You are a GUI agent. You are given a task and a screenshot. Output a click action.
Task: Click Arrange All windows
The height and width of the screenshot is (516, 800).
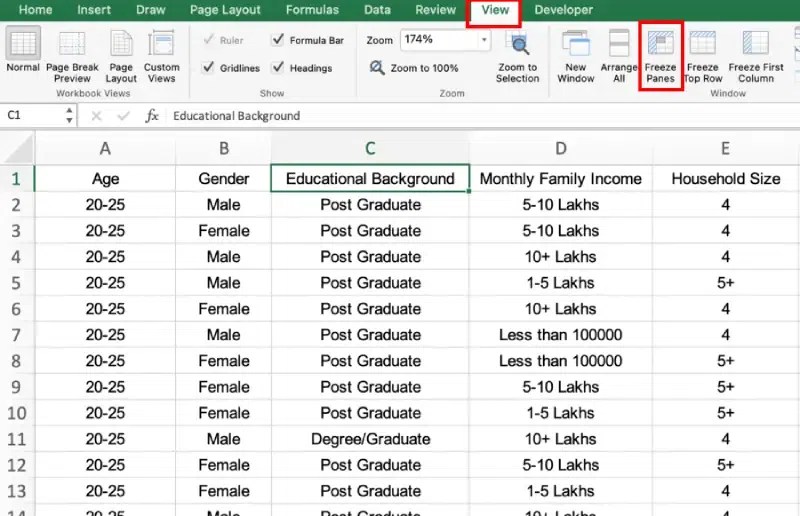[x=619, y=56]
